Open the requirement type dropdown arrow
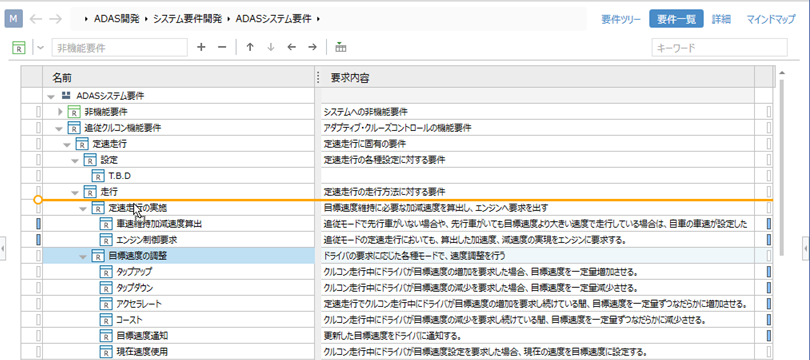This screenshot has height=360, width=810. 41,48
